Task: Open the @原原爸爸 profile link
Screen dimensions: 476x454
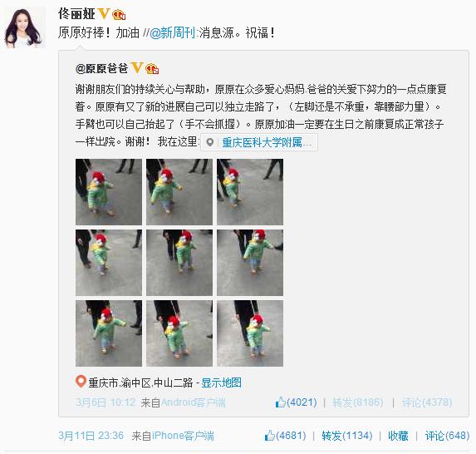Action: (x=101, y=68)
